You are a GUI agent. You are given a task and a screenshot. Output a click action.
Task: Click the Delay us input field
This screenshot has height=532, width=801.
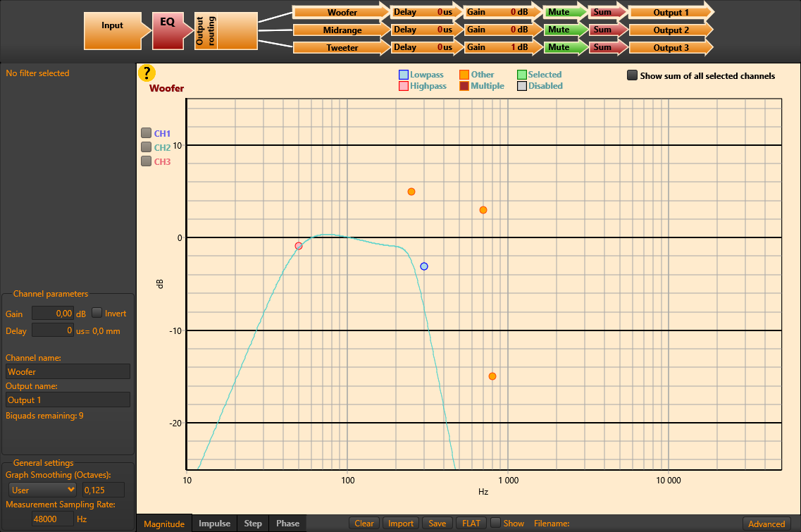pyautogui.click(x=53, y=330)
